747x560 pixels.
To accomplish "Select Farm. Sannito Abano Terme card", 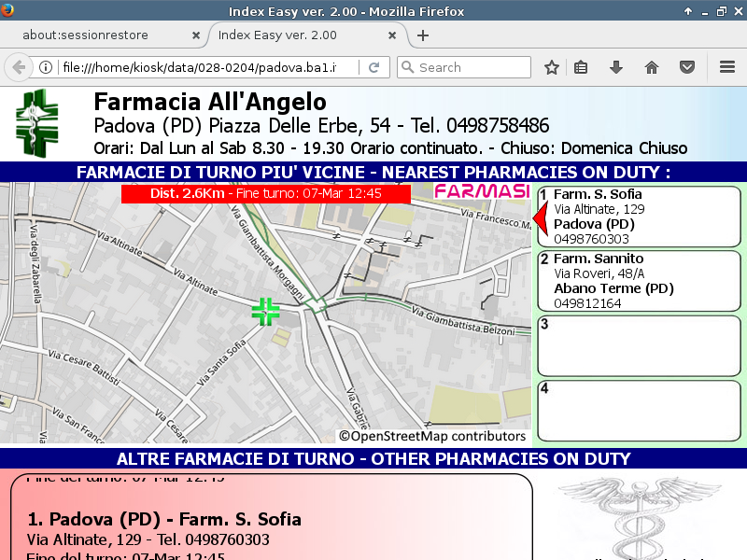I will coord(640,280).
